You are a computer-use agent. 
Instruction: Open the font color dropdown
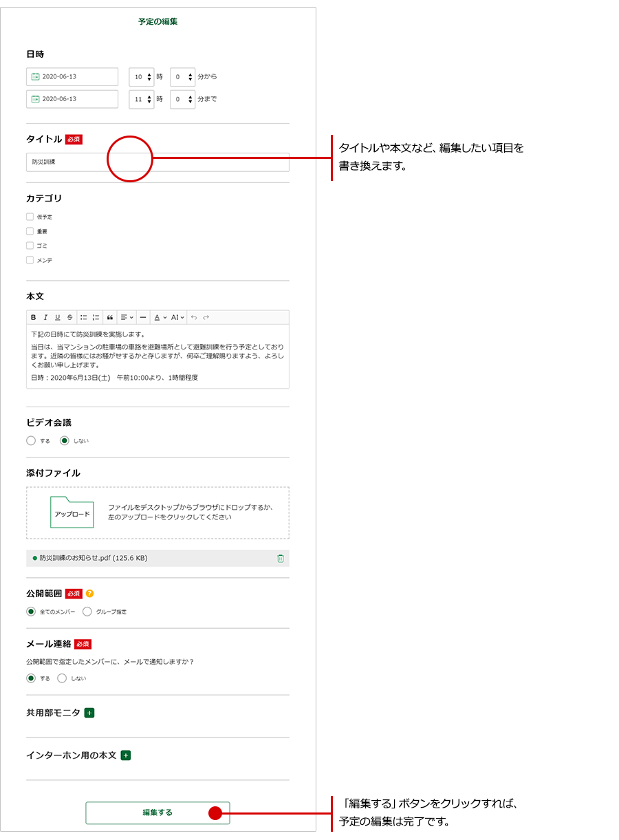point(160,317)
